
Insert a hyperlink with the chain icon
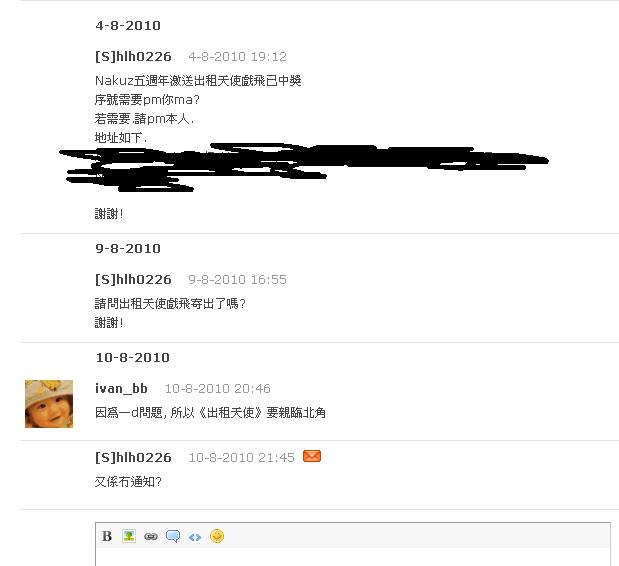pyautogui.click(x=151, y=536)
